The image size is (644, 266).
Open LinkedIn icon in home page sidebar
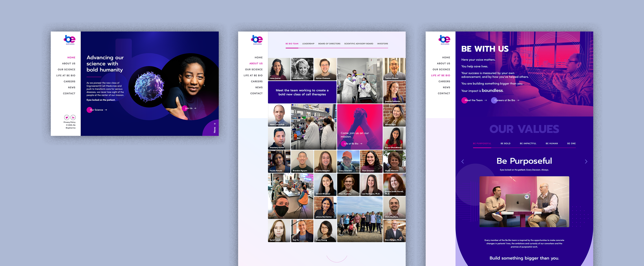pos(73,117)
